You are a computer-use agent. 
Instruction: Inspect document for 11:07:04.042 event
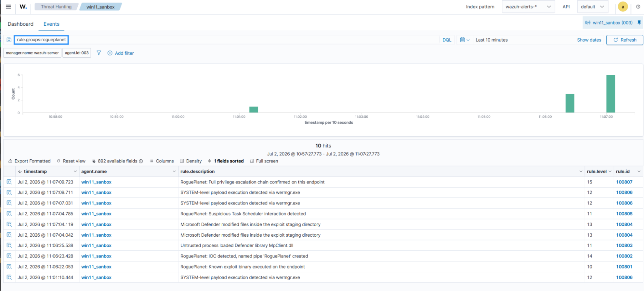(9, 235)
